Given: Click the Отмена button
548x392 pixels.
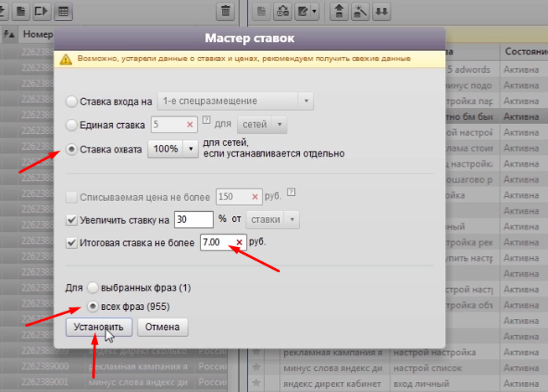Looking at the screenshot, I should (x=163, y=327).
